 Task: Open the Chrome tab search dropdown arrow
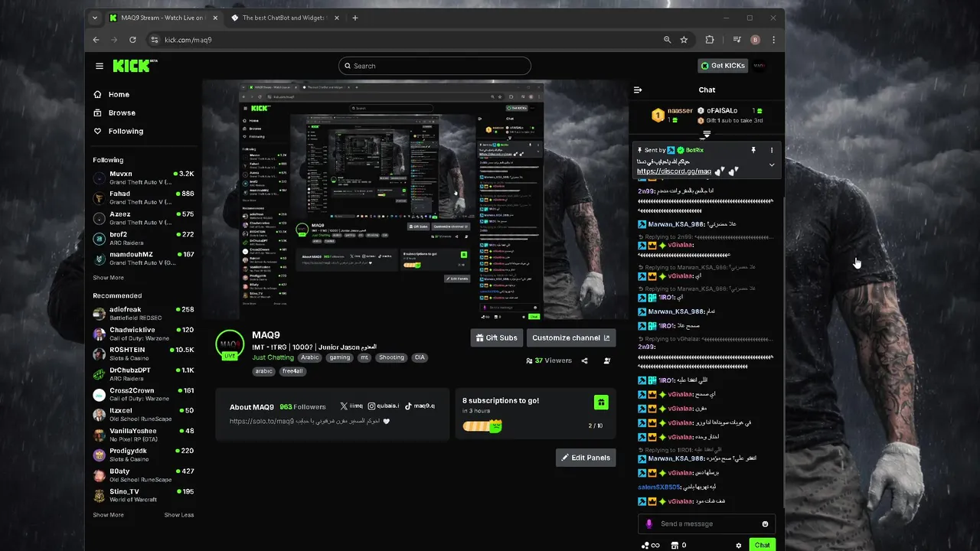(x=95, y=18)
